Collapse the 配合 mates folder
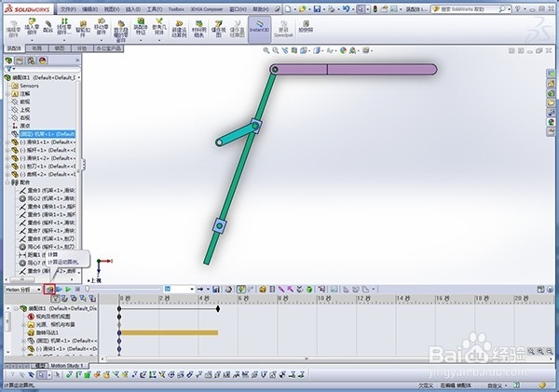 click(x=7, y=182)
